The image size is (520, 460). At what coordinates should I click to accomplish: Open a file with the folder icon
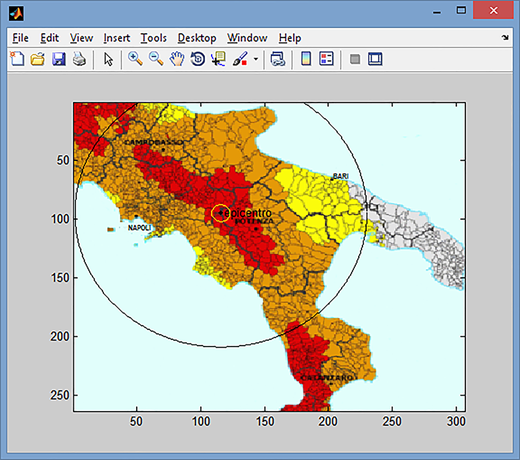click(38, 59)
